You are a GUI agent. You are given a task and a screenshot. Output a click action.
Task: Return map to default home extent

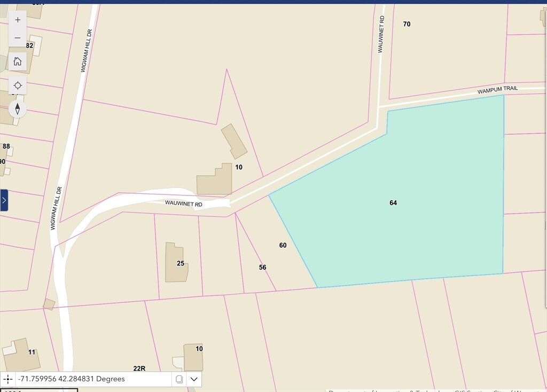(18, 61)
